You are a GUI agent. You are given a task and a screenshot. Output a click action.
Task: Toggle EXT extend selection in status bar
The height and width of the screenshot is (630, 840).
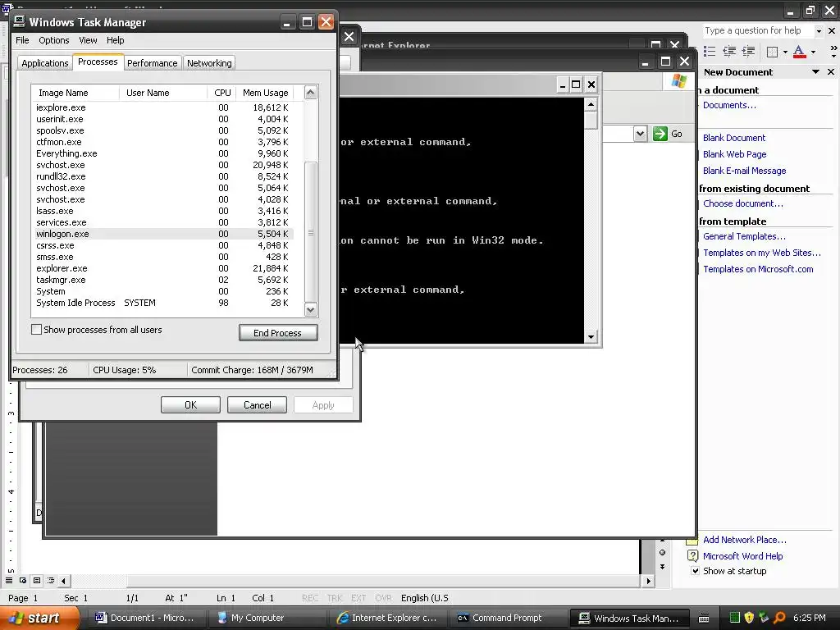coord(358,598)
